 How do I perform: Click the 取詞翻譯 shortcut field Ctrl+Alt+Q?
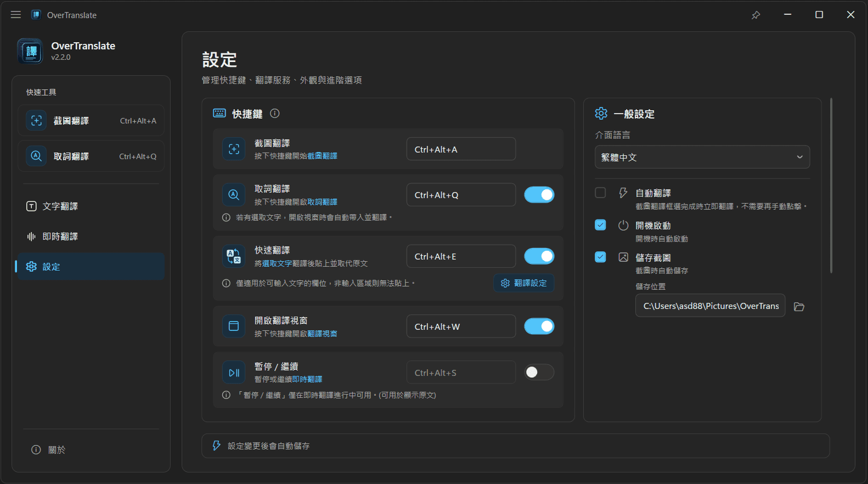click(461, 195)
